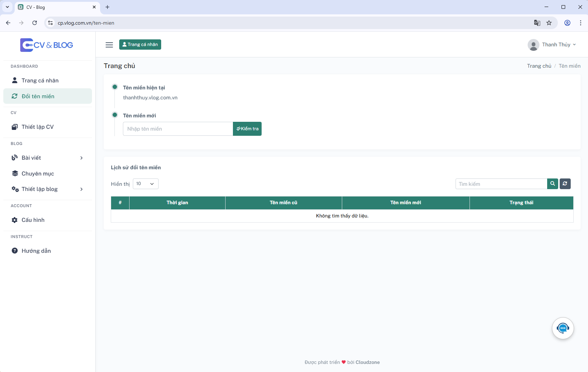Open Trang cá nhân in sidebar
Screen dimensions: 588x372
click(x=47, y=81)
